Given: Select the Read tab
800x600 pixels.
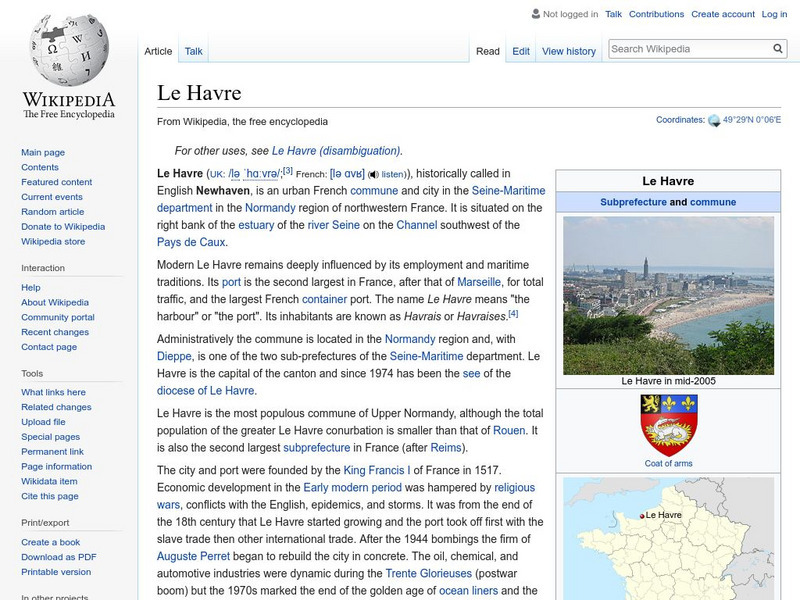Looking at the screenshot, I should click(488, 51).
